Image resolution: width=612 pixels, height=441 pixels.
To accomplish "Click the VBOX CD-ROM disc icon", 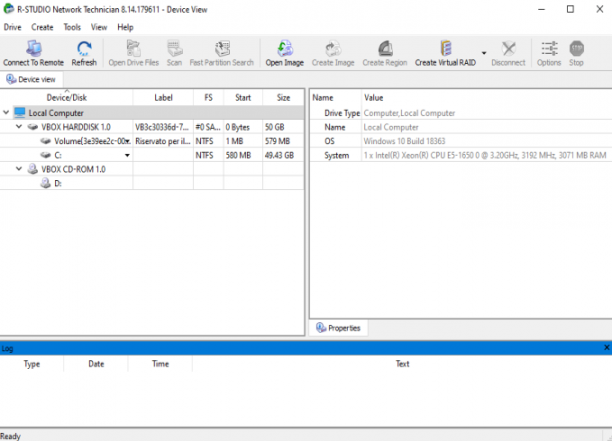I will (33, 169).
